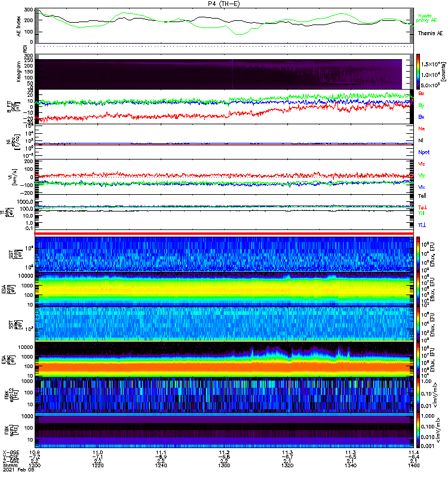Click the ESA ion Eflux color bar

pos(418,289)
